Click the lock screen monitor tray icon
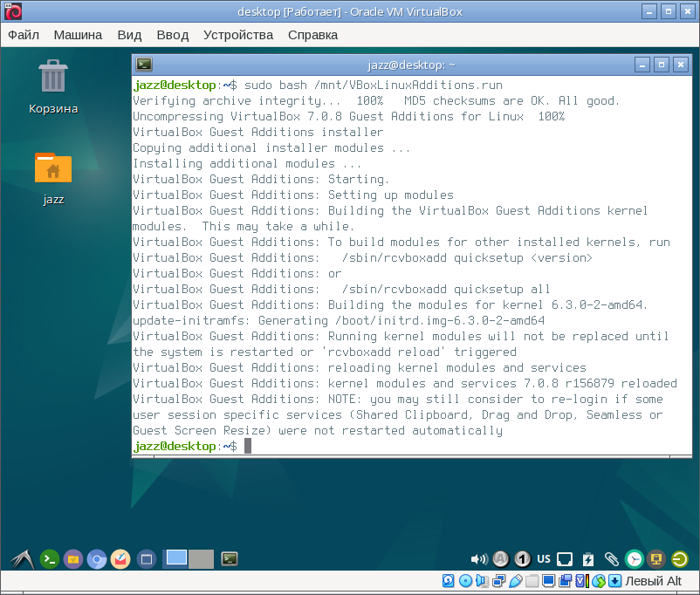Image resolution: width=700 pixels, height=595 pixels. coord(656,559)
